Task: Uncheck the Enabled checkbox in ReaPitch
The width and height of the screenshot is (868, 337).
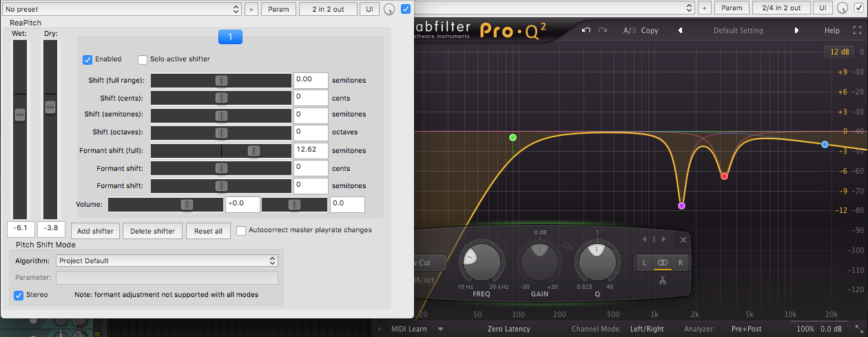Action: (87, 59)
